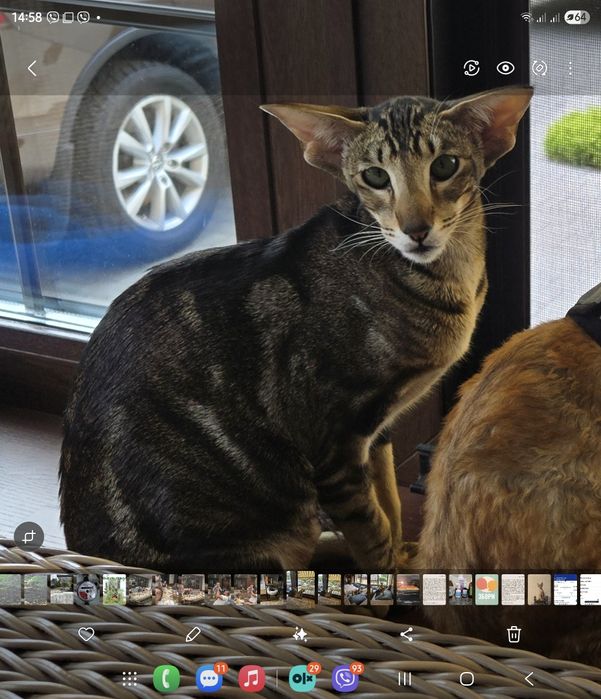Tap the recent apps navigation button
Screen dimensions: 601x699
tap(404, 679)
